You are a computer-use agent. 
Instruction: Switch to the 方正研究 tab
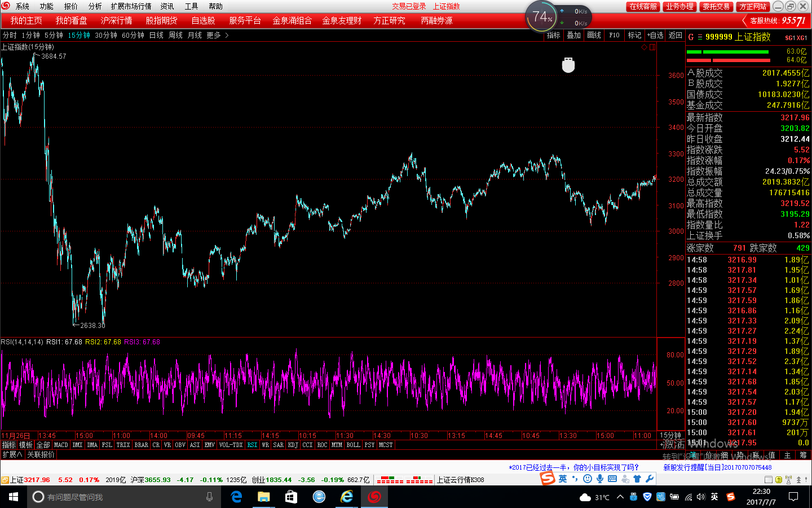coord(389,20)
